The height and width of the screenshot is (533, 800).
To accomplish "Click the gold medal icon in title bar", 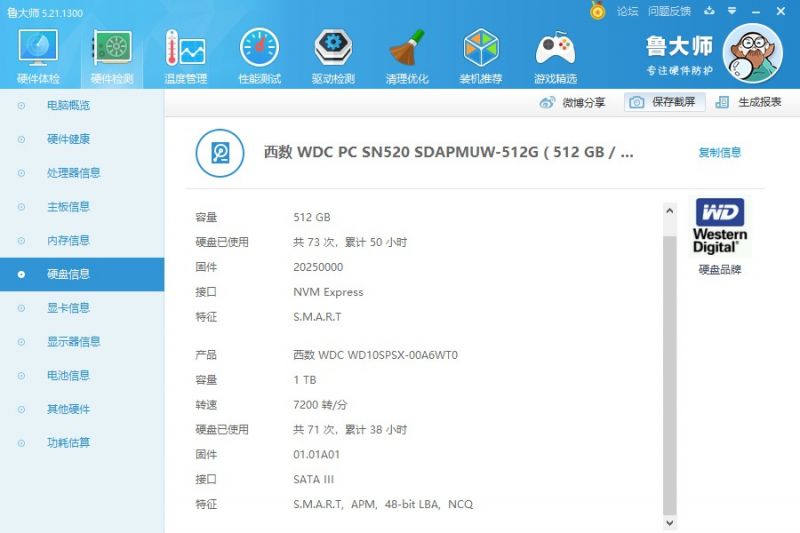I will click(x=597, y=11).
